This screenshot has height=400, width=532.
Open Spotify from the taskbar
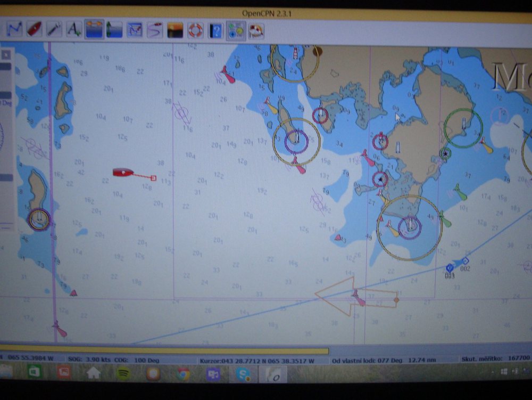tap(123, 372)
